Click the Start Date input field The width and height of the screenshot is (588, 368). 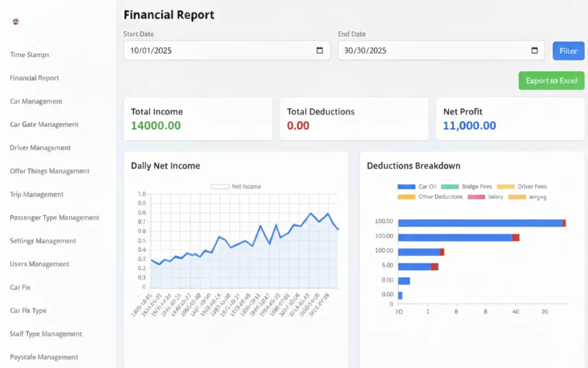(227, 51)
